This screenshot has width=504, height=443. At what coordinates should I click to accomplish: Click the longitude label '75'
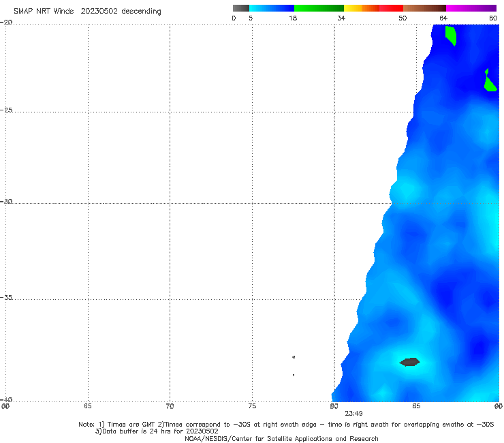[252, 406]
